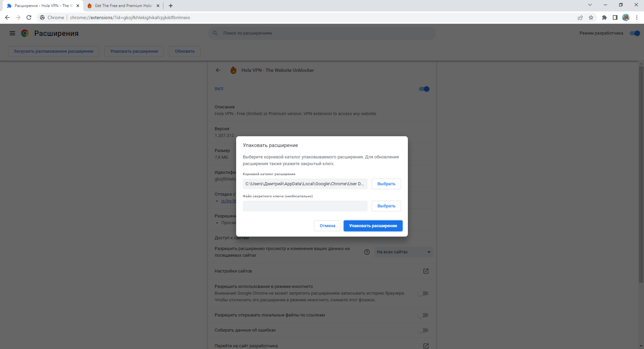Click the search magnifier icon
Viewport: 644px width, 349px height.
tap(215, 33)
